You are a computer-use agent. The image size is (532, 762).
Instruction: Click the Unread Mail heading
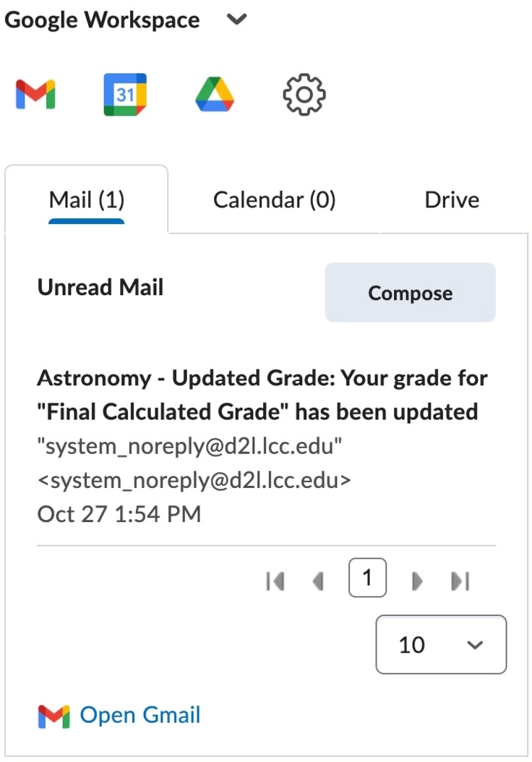[100, 287]
